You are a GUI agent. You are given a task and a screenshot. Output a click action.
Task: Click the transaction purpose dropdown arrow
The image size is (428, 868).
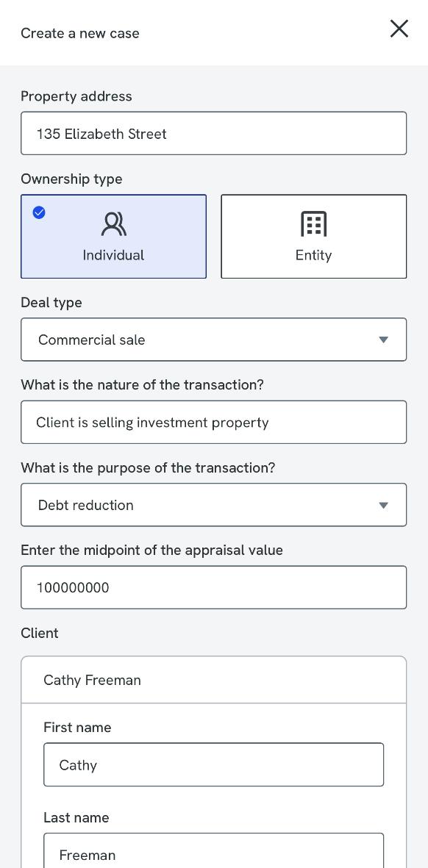(x=383, y=506)
